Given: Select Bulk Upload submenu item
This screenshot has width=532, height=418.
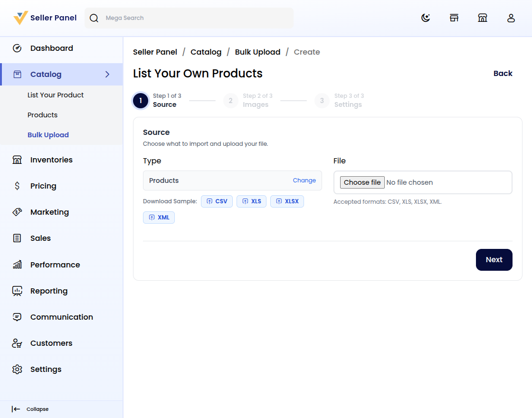Looking at the screenshot, I should click(48, 135).
